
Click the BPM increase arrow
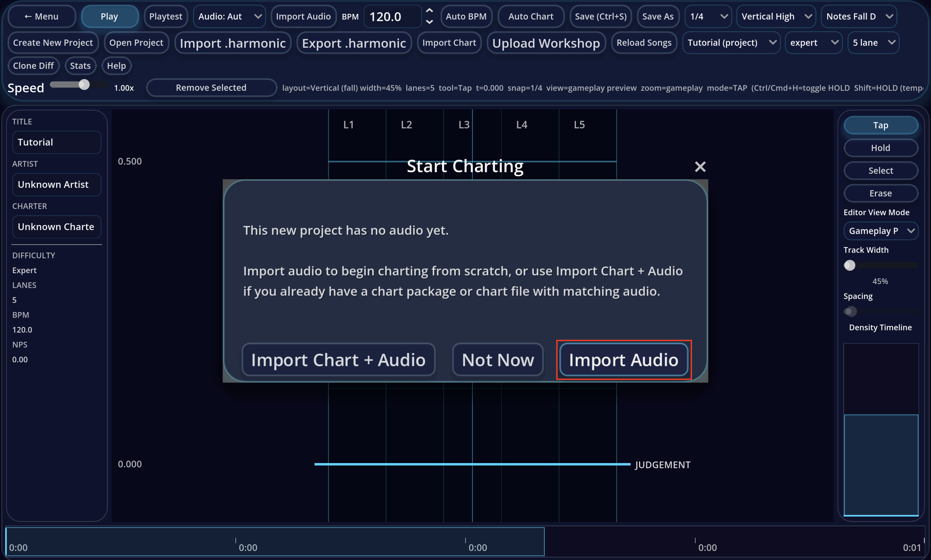[x=429, y=11]
